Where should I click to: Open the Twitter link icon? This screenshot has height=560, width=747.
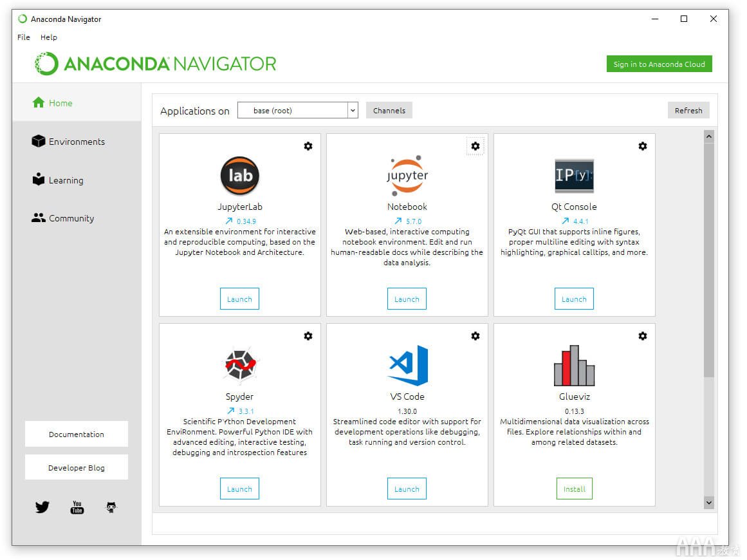(x=42, y=507)
